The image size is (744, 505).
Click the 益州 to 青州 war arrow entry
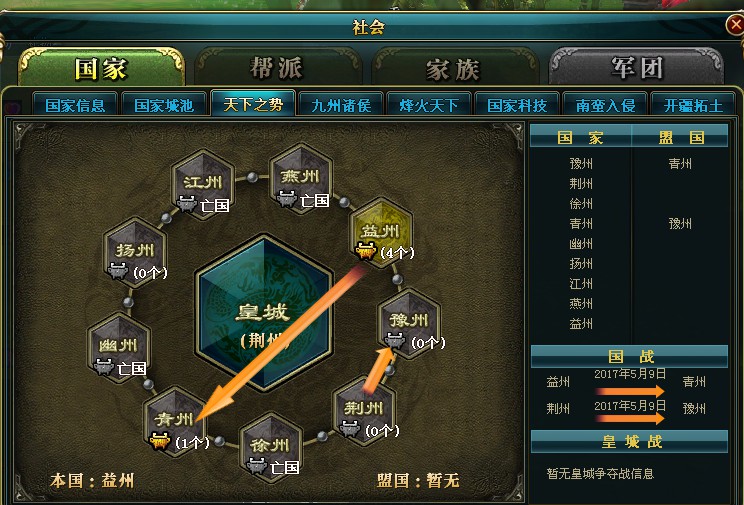click(x=629, y=383)
